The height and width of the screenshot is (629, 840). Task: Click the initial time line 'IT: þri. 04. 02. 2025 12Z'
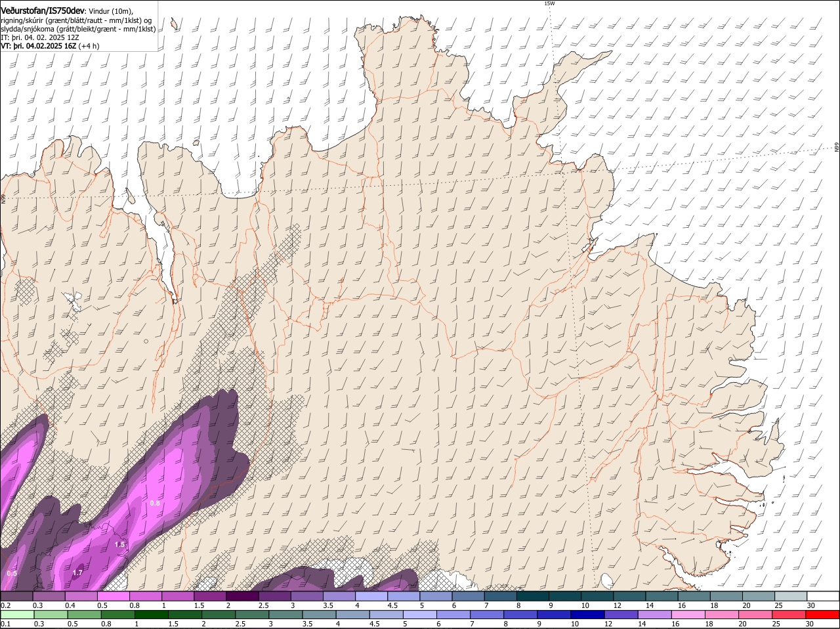[40, 37]
